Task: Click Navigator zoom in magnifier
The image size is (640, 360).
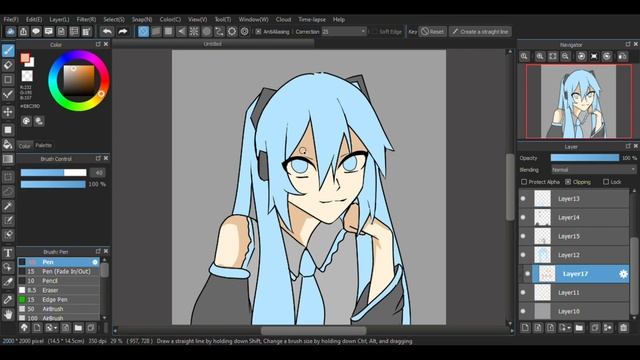Action: (x=540, y=56)
